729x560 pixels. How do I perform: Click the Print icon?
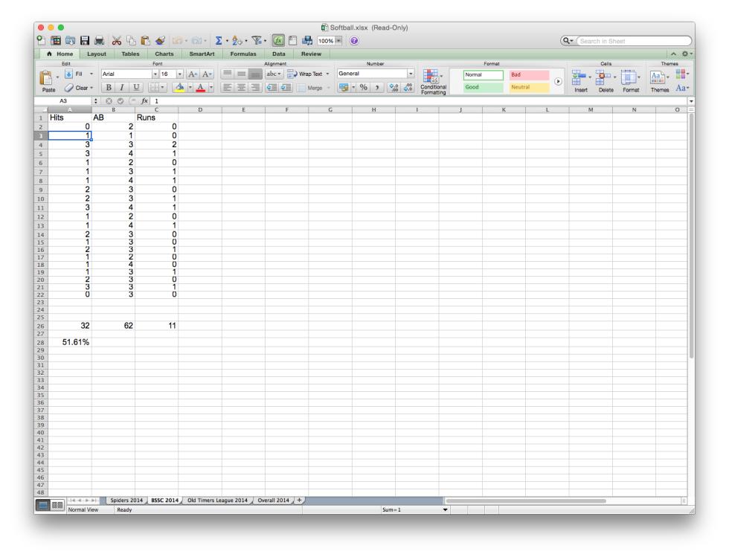click(x=99, y=41)
